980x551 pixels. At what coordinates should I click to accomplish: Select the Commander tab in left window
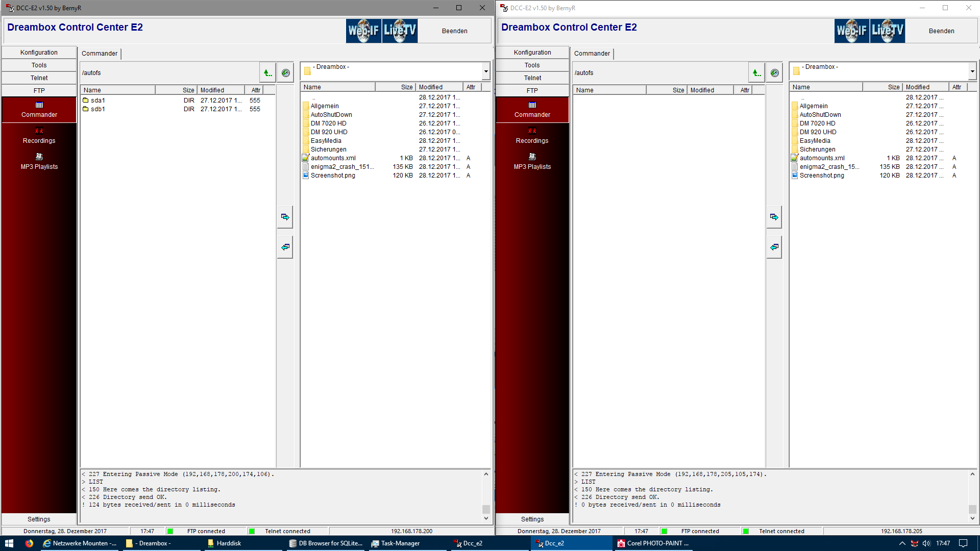(100, 54)
